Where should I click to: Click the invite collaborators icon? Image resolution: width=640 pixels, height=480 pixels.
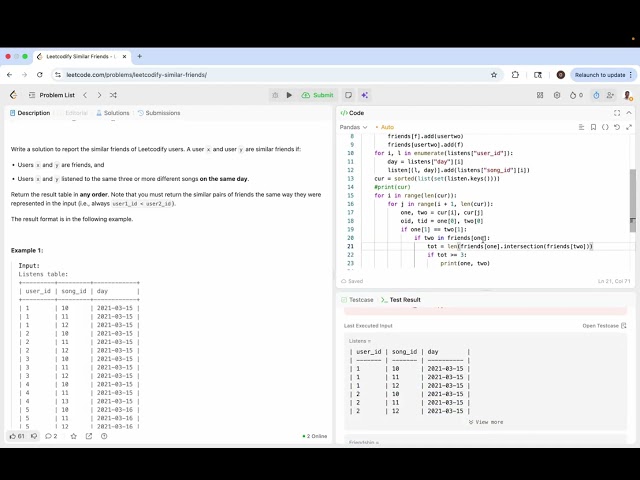610,95
